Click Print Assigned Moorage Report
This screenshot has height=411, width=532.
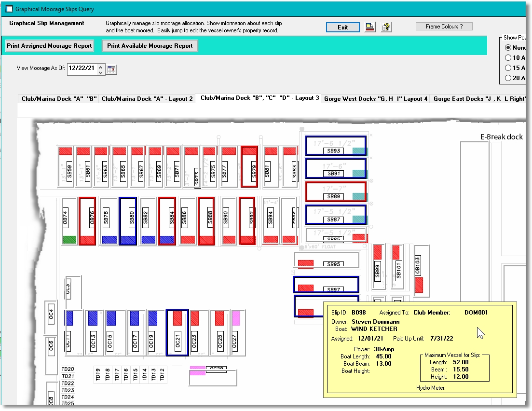click(49, 45)
